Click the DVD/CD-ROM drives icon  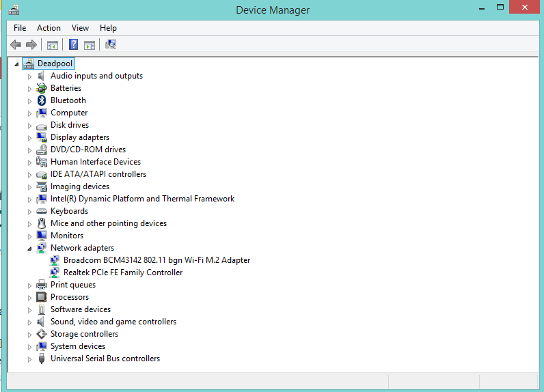[42, 150]
